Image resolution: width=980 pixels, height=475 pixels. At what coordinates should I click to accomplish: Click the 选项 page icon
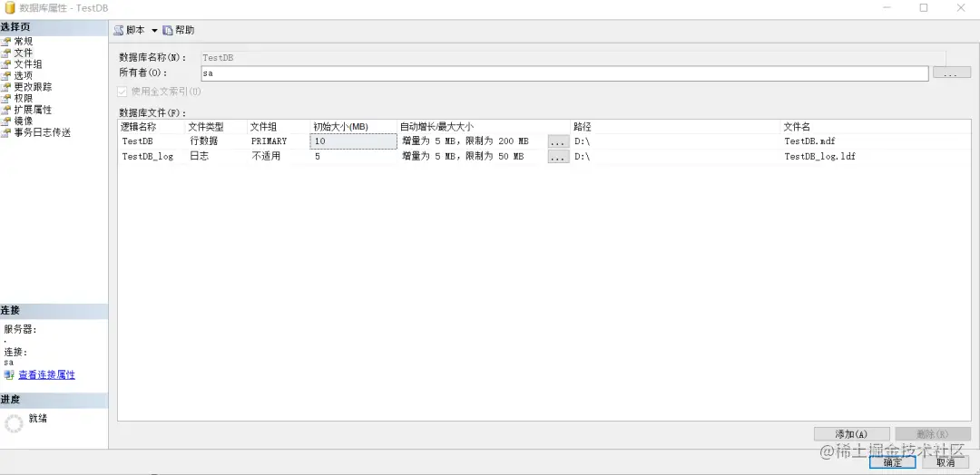(6, 75)
